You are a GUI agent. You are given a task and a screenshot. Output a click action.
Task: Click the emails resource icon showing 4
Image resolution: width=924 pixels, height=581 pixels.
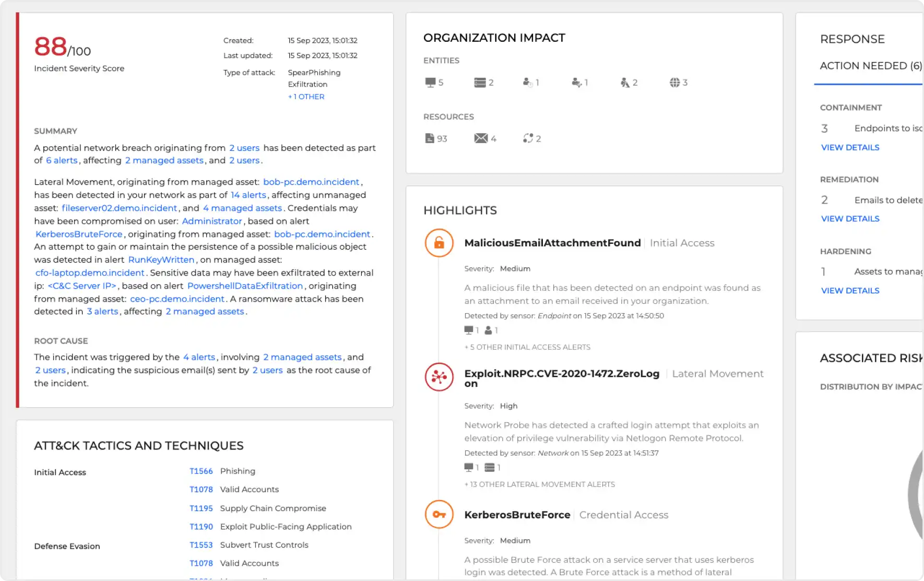coord(481,138)
